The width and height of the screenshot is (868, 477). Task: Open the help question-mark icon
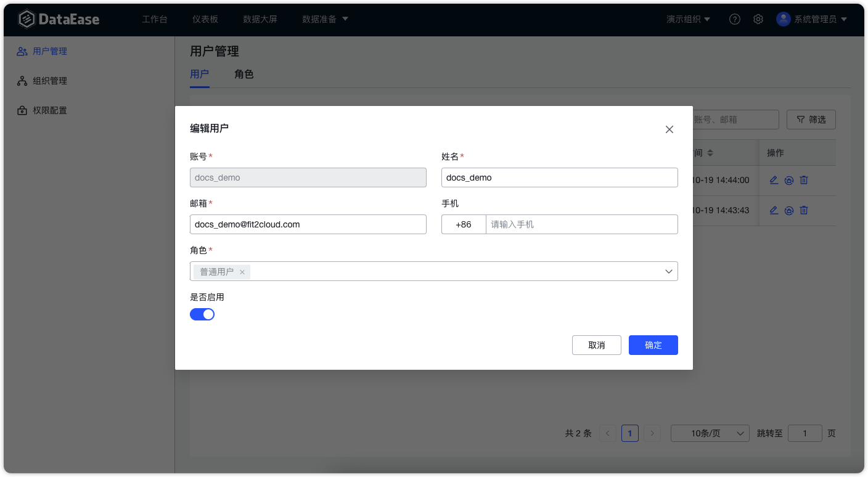(735, 19)
